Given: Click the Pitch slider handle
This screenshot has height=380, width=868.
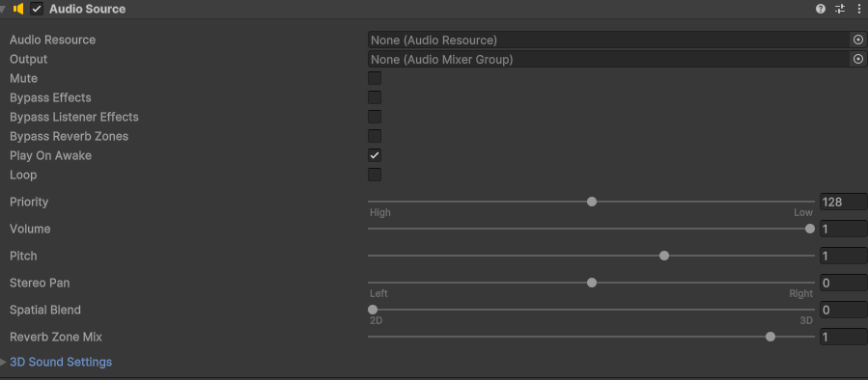Looking at the screenshot, I should (664, 256).
